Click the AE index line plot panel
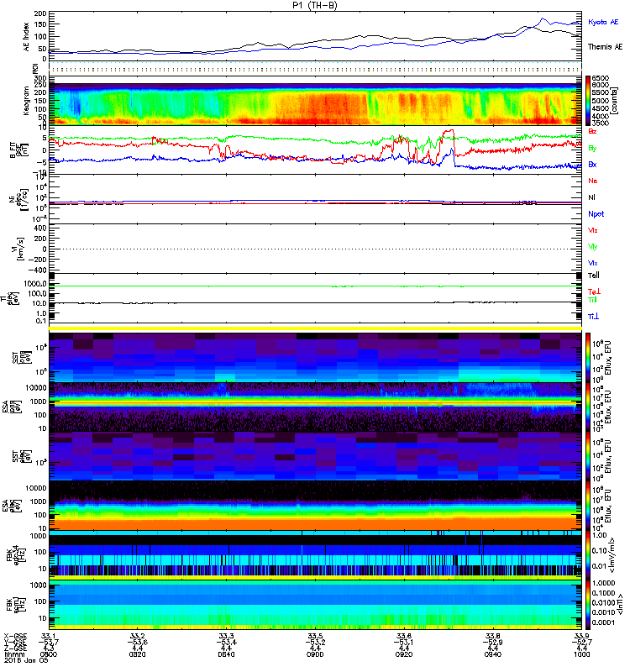This screenshot has height=672, width=630. point(315,36)
